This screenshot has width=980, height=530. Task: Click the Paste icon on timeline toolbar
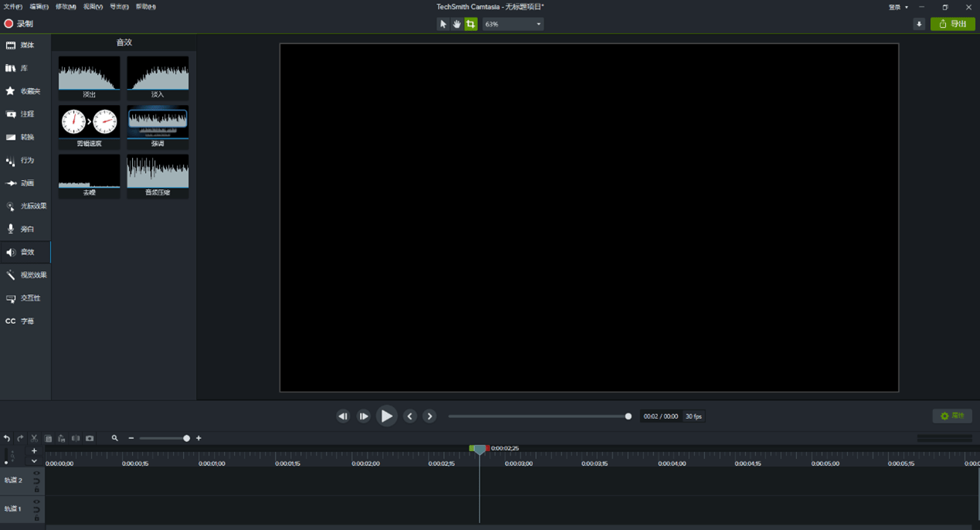[x=62, y=438]
